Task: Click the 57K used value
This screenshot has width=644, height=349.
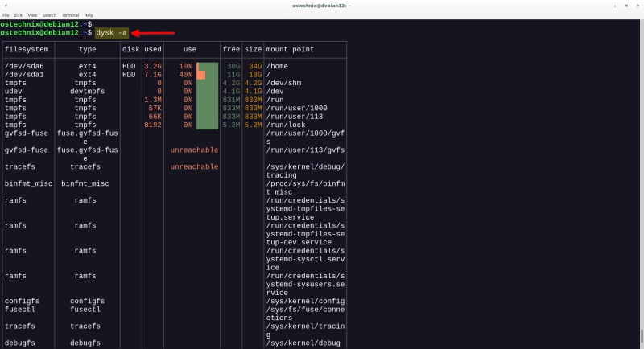Action: [155, 109]
